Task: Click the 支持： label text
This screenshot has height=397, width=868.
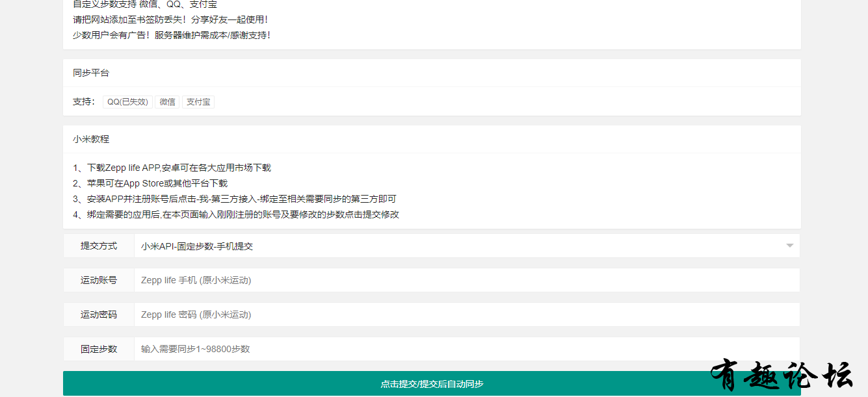Action: coord(84,102)
